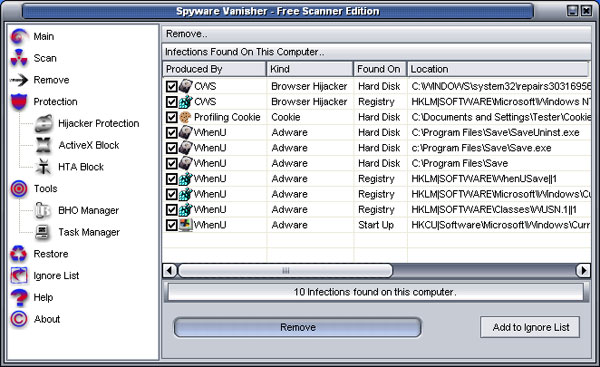Uncheck the SaveUninst.exe row checkbox
600x367 pixels.
pyautogui.click(x=171, y=132)
